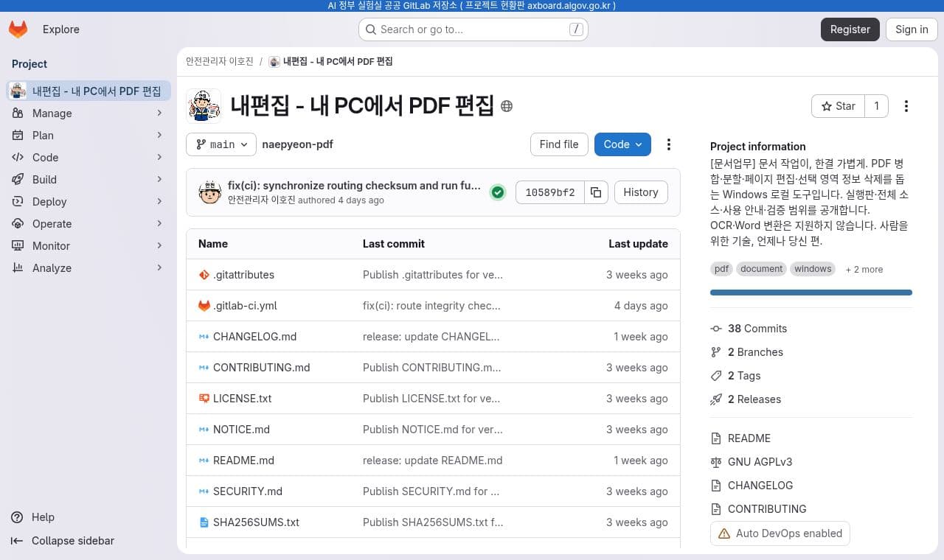Click the commit author avatar
Image resolution: width=944 pixels, height=560 pixels.
[210, 192]
